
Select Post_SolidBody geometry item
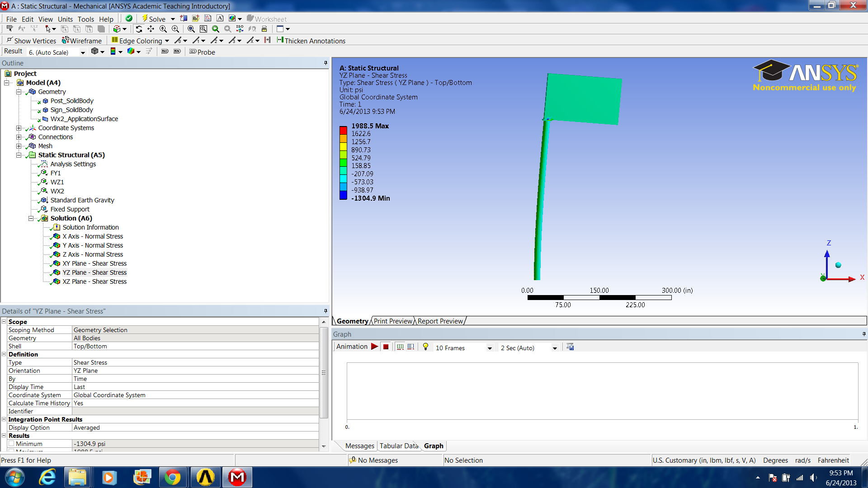tap(72, 101)
